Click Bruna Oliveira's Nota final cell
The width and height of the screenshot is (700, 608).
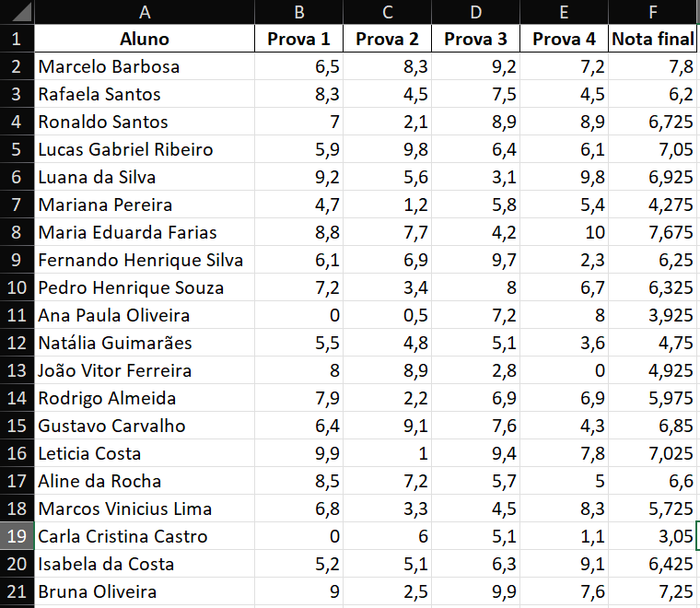coord(653,591)
